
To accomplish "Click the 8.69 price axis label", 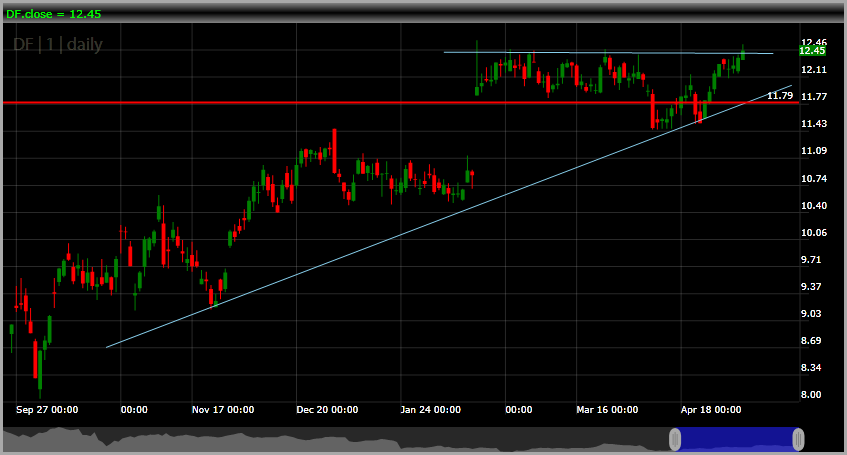I will click(811, 340).
